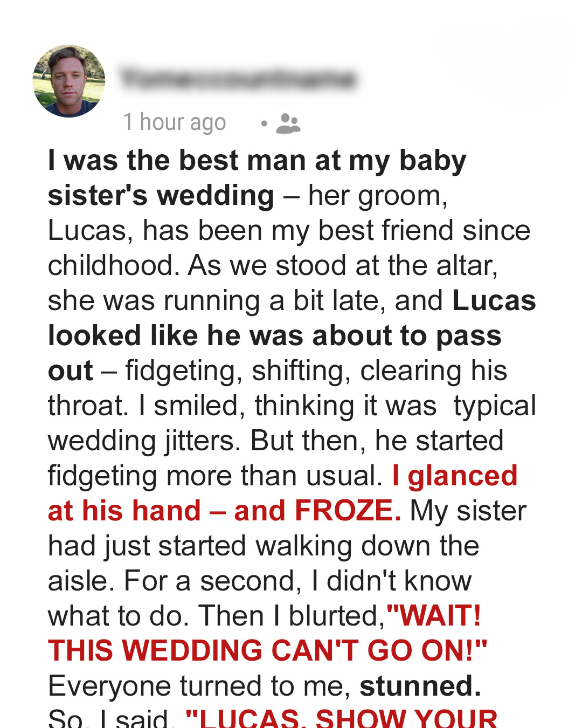582x728 pixels.
Task: Click the friends audience icon
Action: click(288, 123)
